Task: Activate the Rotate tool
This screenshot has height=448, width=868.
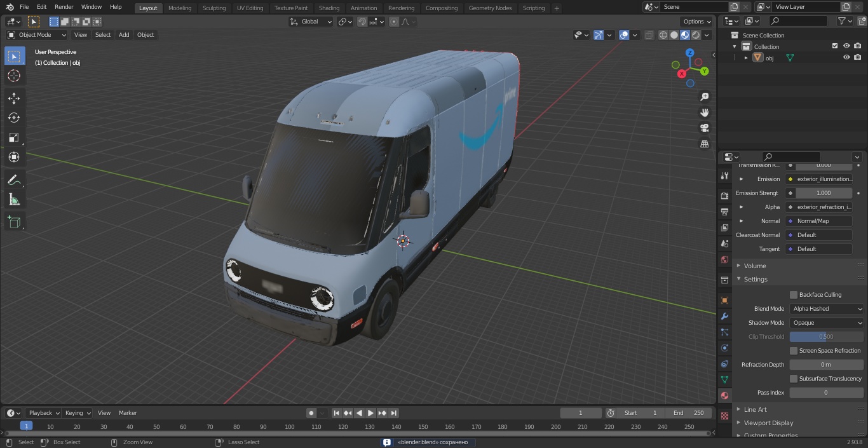Action: coord(14,118)
